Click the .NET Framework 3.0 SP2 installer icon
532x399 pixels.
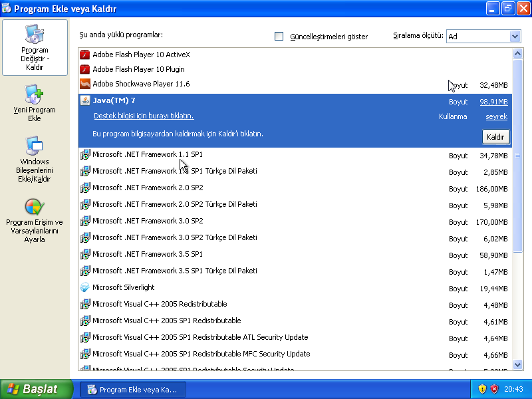pyautogui.click(x=85, y=221)
